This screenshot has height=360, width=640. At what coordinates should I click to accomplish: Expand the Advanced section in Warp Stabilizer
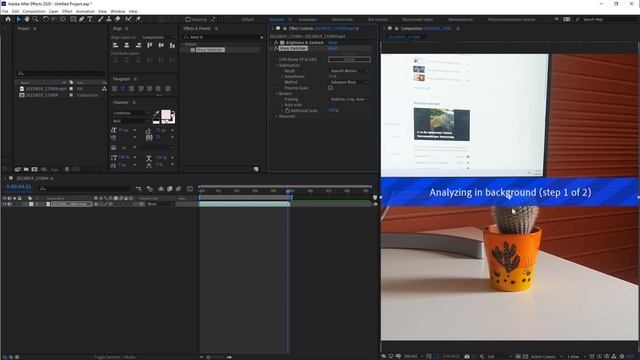(x=276, y=116)
